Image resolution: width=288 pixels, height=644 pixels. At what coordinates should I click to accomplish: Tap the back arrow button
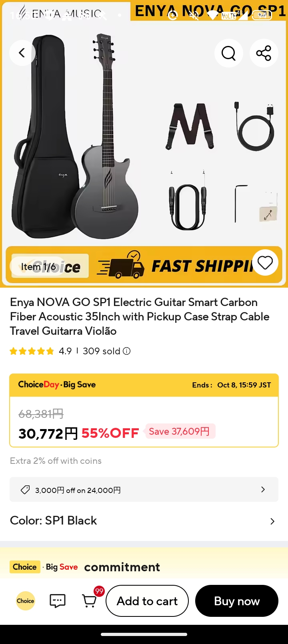click(22, 53)
